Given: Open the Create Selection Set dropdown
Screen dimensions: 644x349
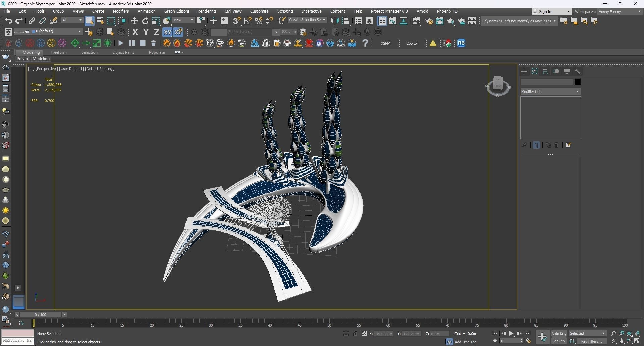Looking at the screenshot, I should pyautogui.click(x=307, y=20).
